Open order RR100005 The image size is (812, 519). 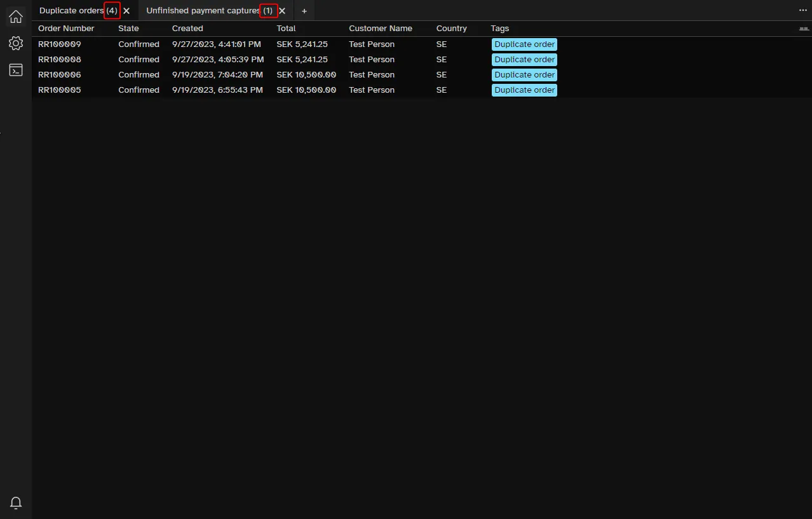pyautogui.click(x=60, y=90)
